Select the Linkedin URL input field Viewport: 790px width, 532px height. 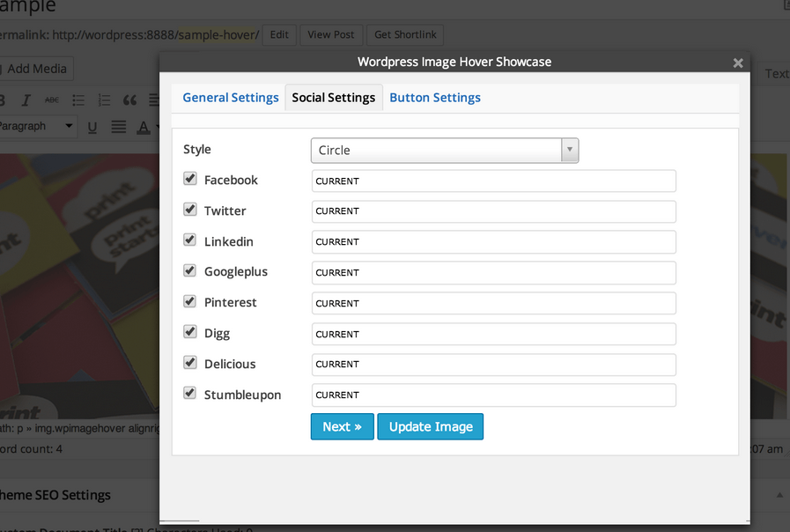click(494, 242)
